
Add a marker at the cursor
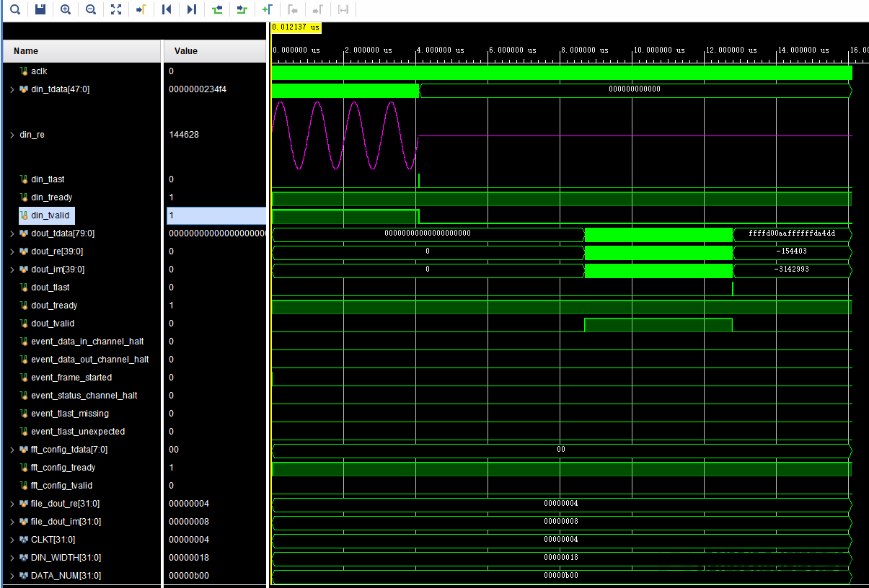268,9
